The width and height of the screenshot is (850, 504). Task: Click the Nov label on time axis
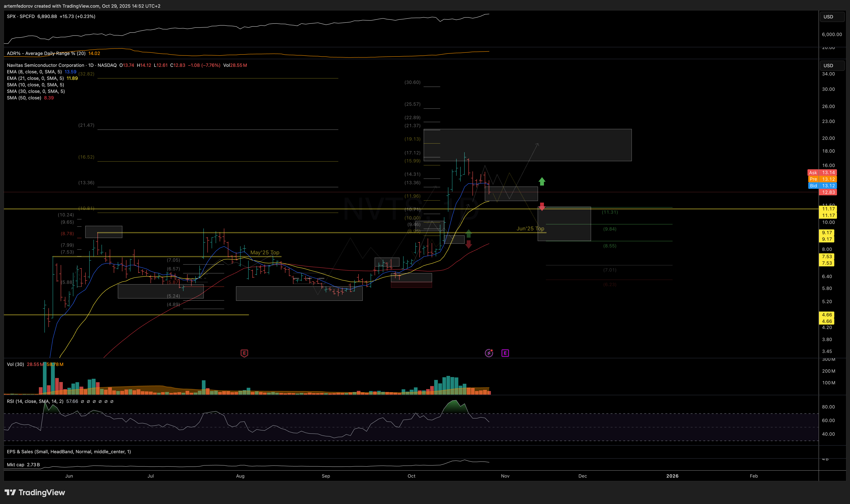pos(505,476)
